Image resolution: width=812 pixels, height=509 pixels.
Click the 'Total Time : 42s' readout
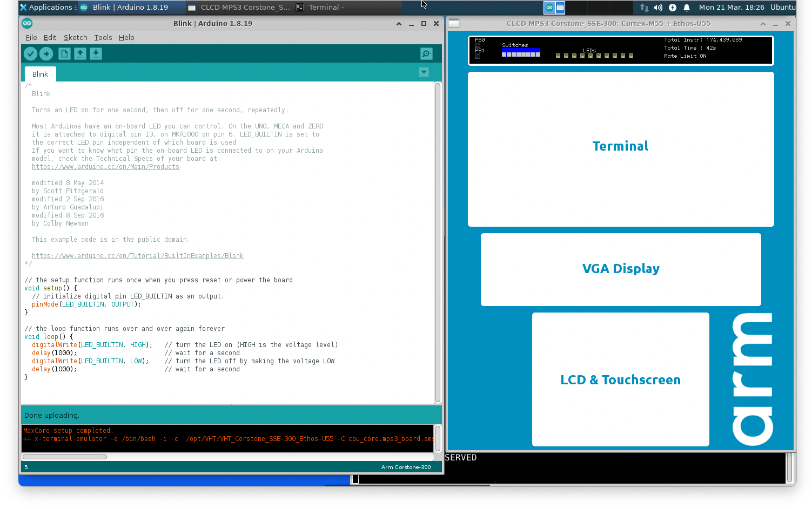690,48
